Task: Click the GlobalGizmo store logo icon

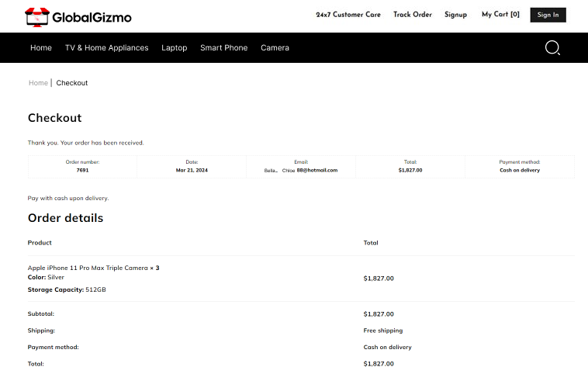Action: pos(36,16)
